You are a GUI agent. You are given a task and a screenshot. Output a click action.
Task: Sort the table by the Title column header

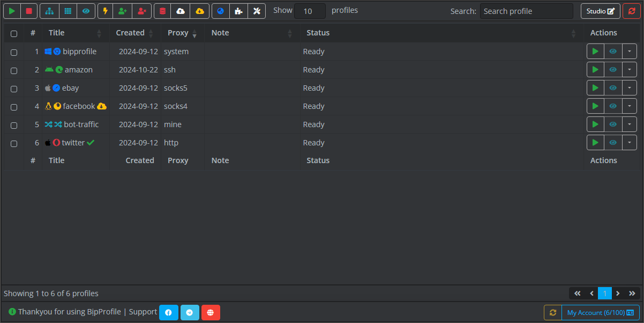[x=76, y=33]
